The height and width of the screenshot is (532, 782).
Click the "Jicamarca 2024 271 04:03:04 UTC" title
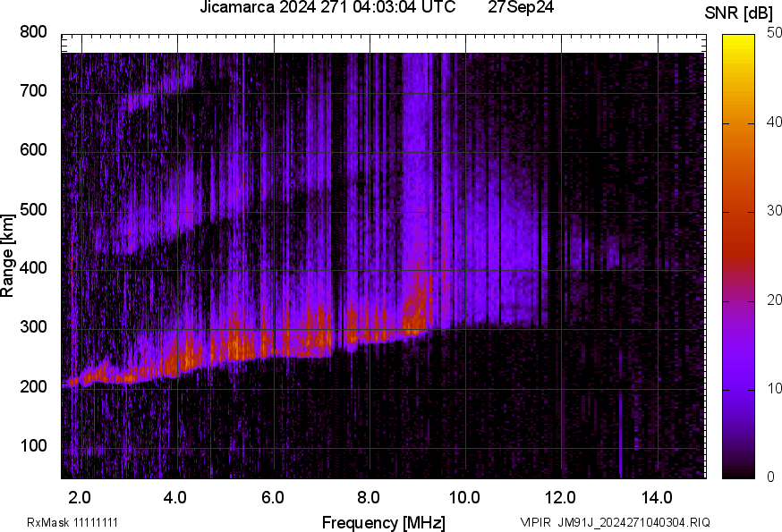click(x=327, y=8)
